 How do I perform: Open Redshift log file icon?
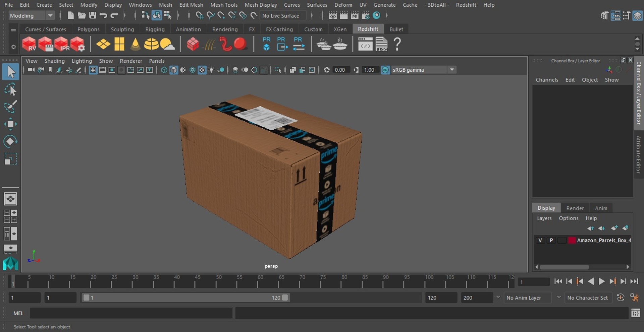[381, 44]
